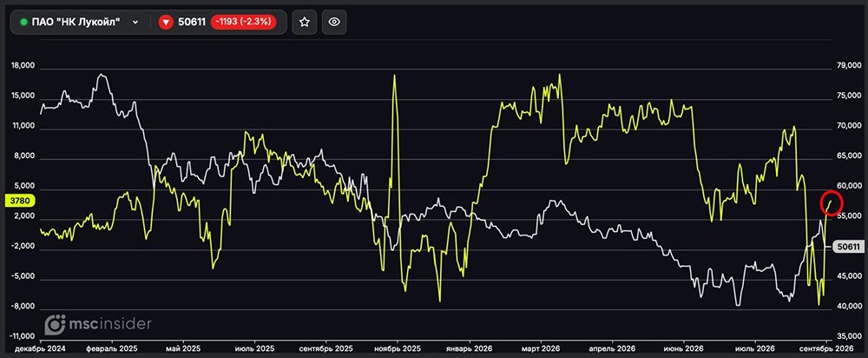Screen dimensions: 868x358
Task: Click the red down-arrow price indicator
Action: 166,23
